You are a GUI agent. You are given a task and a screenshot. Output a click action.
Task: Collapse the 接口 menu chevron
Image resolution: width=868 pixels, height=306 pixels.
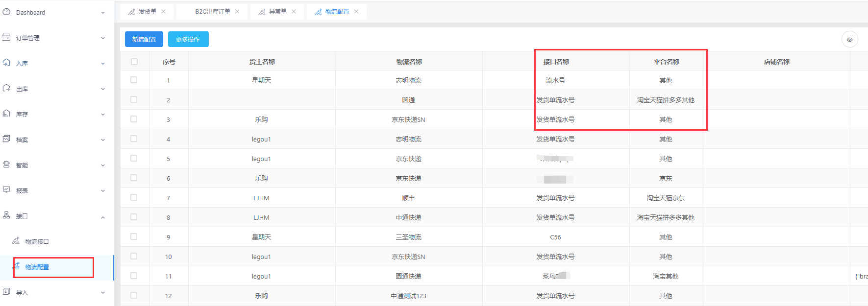(103, 217)
